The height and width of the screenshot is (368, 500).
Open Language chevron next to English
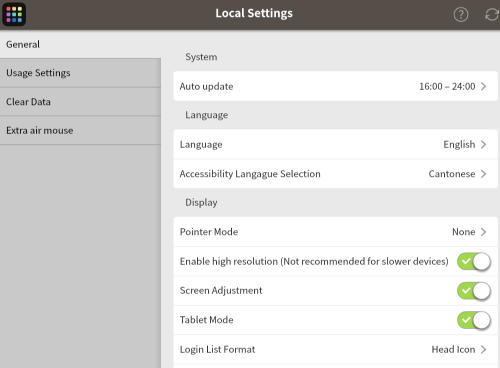click(x=484, y=144)
